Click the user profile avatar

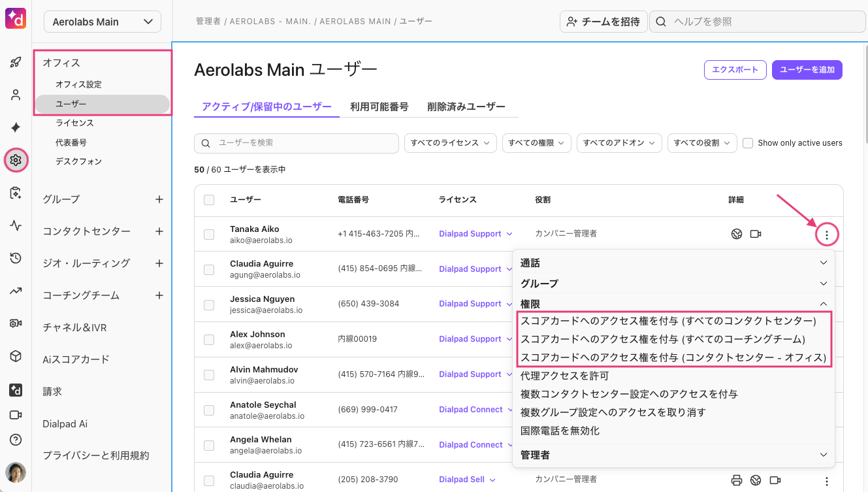(x=16, y=472)
